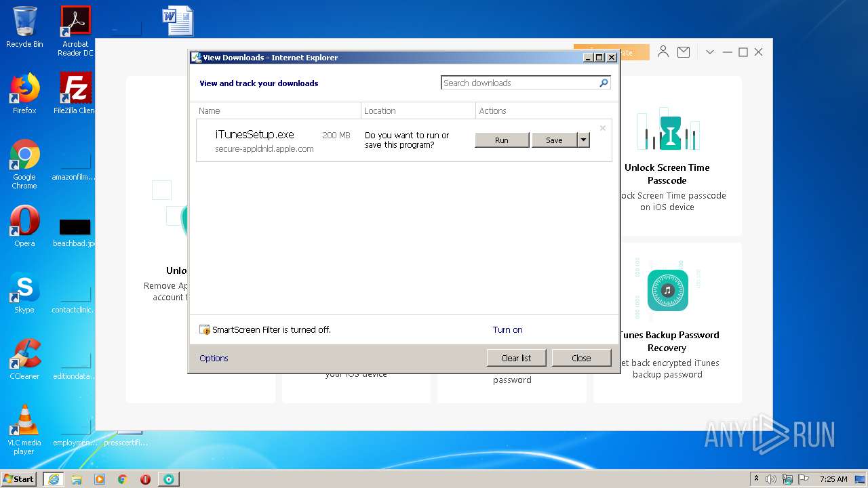
Task: Open Acrobat Reader DC shortcut
Action: 75,31
